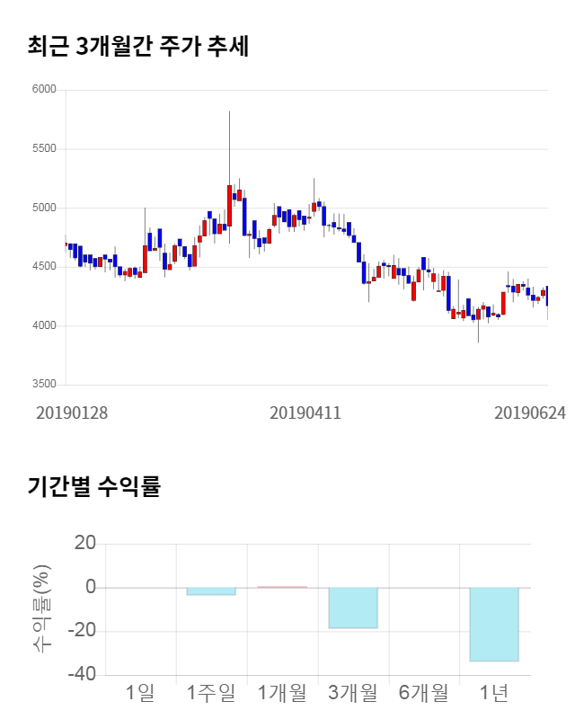Select the 20190624 end date label
The image size is (575, 728).
(530, 413)
